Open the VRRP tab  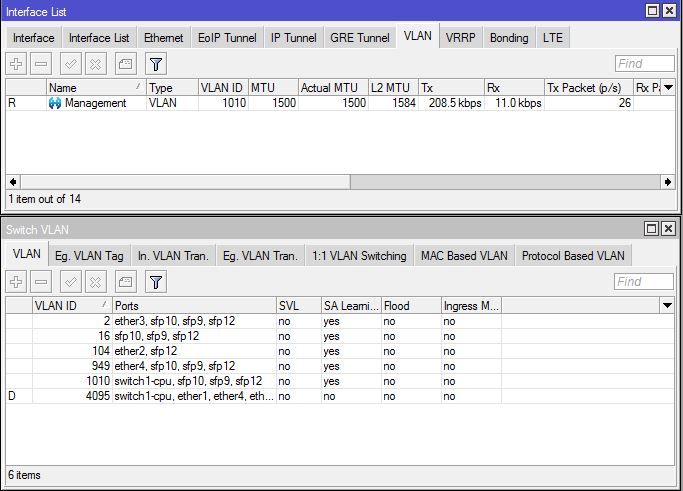click(460, 38)
